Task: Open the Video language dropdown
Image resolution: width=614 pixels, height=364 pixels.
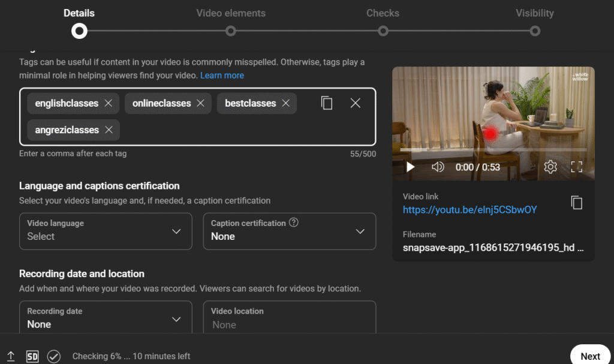Action: tap(106, 231)
